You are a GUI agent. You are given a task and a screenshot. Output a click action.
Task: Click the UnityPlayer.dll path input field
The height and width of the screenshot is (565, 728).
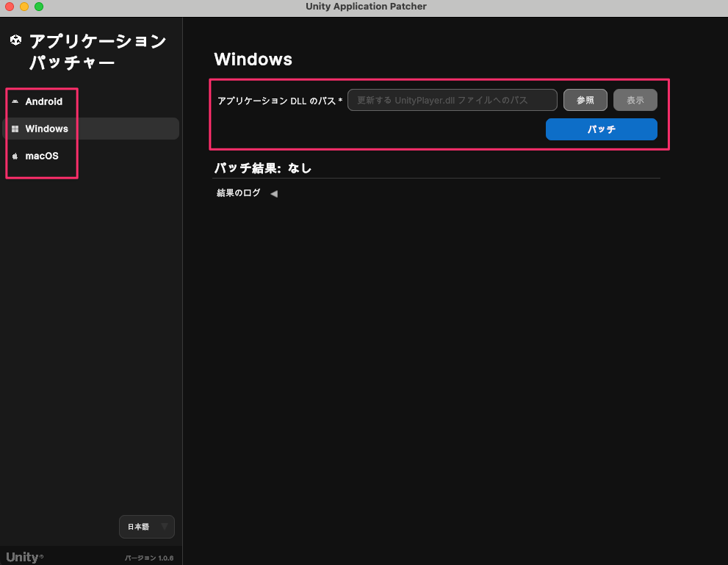451,100
